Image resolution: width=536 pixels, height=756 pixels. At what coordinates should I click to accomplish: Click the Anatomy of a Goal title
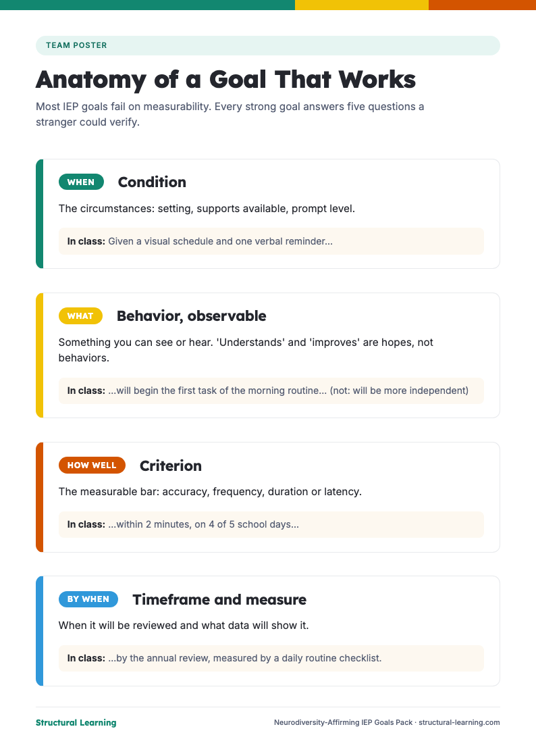pyautogui.click(x=225, y=80)
